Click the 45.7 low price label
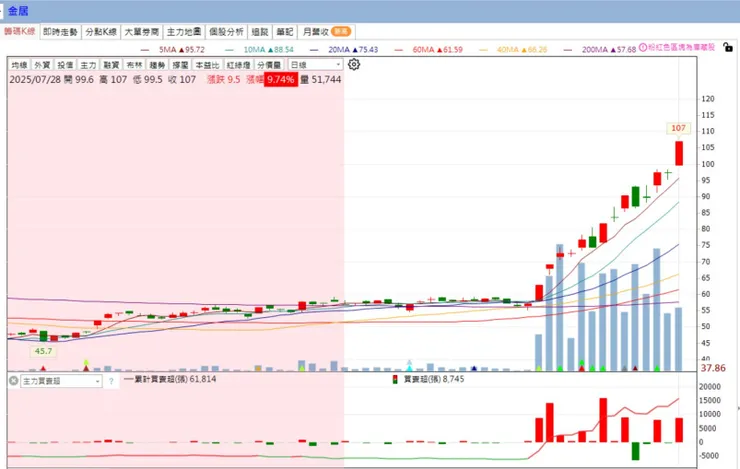Viewport: 740px width, 469px height. click(43, 351)
